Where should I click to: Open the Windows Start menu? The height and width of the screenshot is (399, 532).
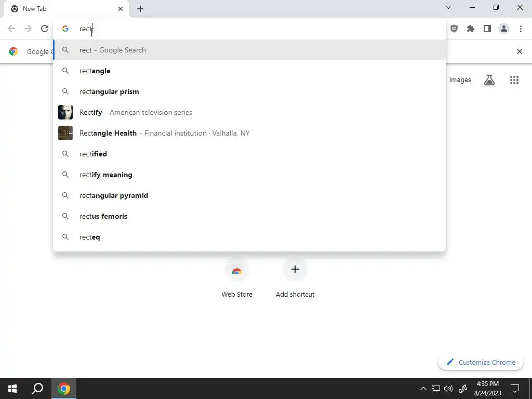click(12, 389)
